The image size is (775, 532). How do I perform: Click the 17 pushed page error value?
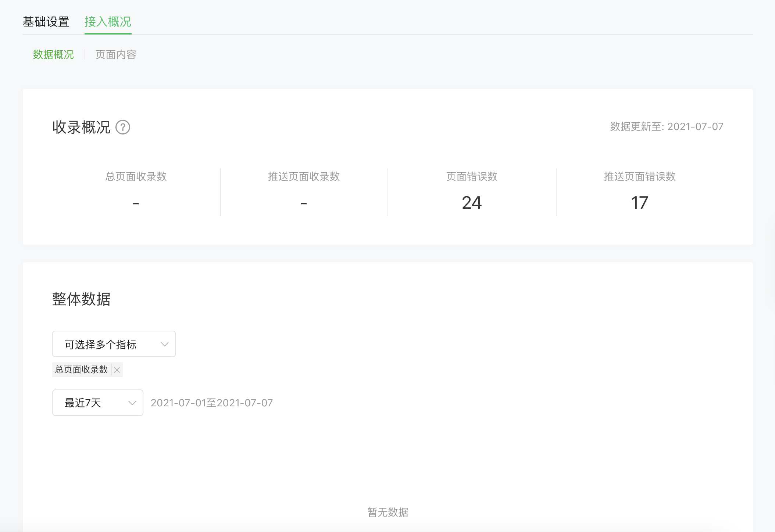pos(639,203)
